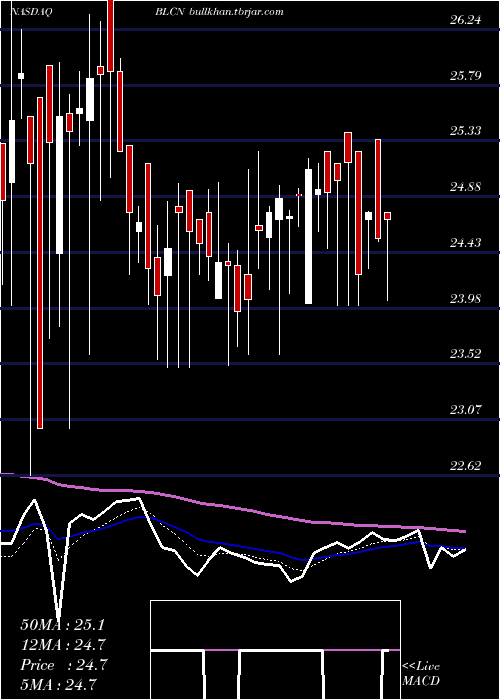This screenshot has width=500, height=700.
Task: Click the 25.79 price axis label
Action: tap(466, 75)
